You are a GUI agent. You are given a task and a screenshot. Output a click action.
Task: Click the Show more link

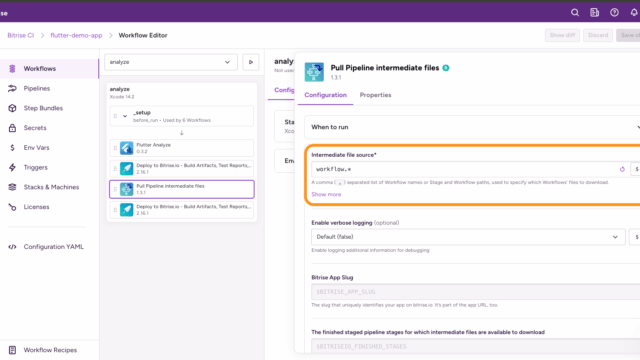pos(326,194)
